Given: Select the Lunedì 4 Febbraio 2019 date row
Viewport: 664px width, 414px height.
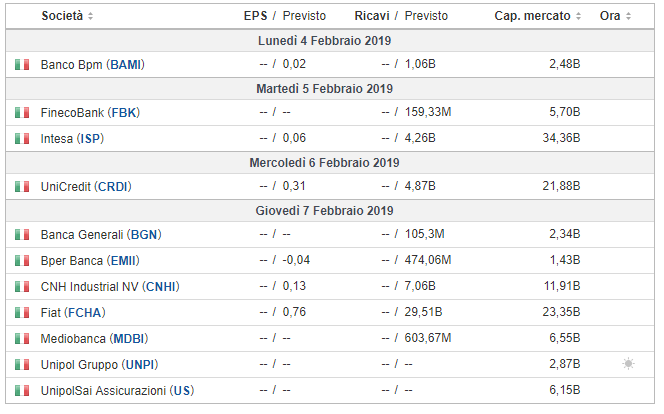Looking at the screenshot, I should (330, 41).
